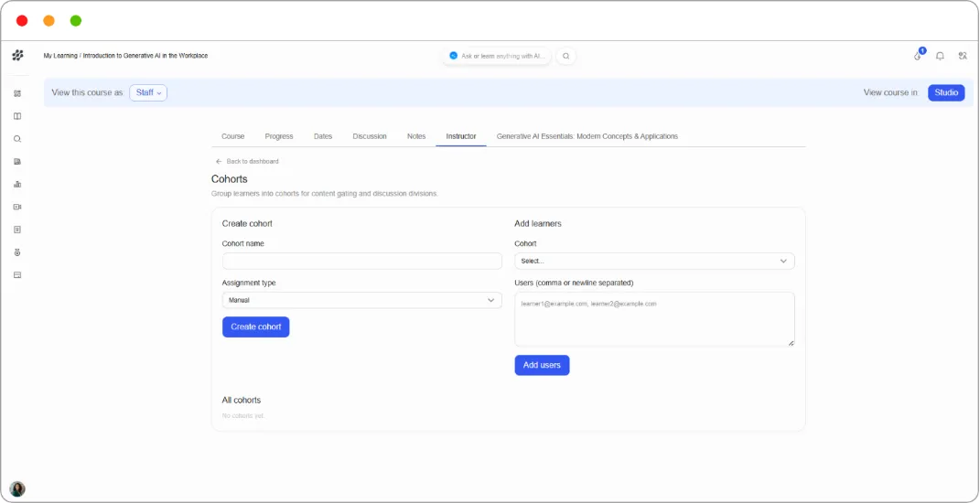This screenshot has width=980, height=503.
Task: Open the notifications bell
Action: [x=940, y=56]
